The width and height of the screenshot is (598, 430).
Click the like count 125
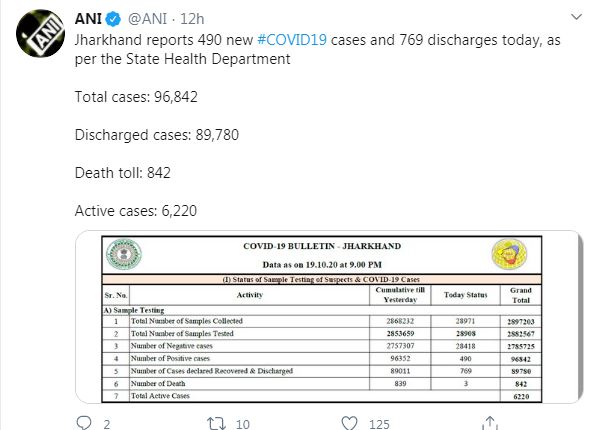tap(379, 424)
